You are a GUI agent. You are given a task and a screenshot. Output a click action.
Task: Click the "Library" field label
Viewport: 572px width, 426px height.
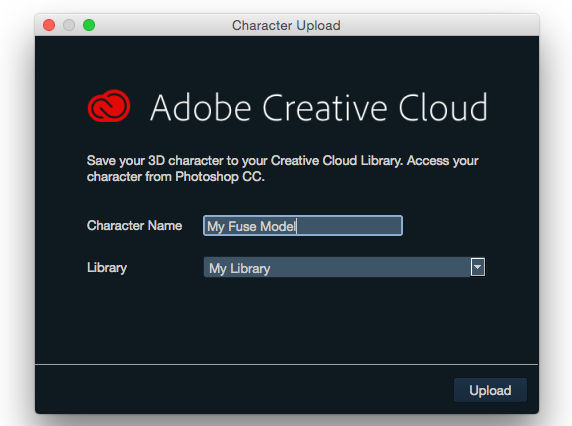pyautogui.click(x=107, y=268)
